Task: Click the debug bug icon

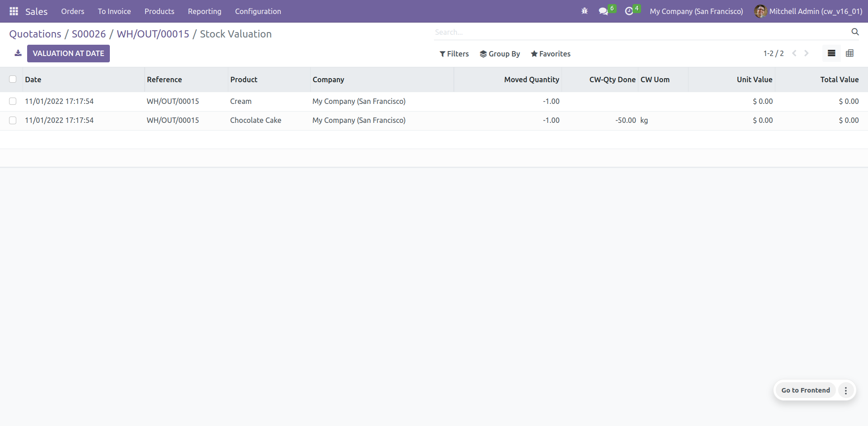Action: (585, 11)
